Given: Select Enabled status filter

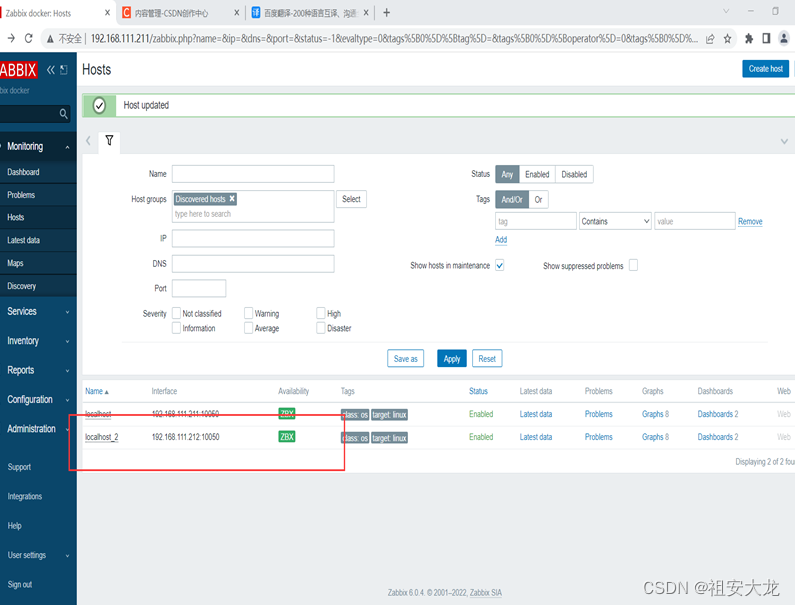Looking at the screenshot, I should (537, 174).
